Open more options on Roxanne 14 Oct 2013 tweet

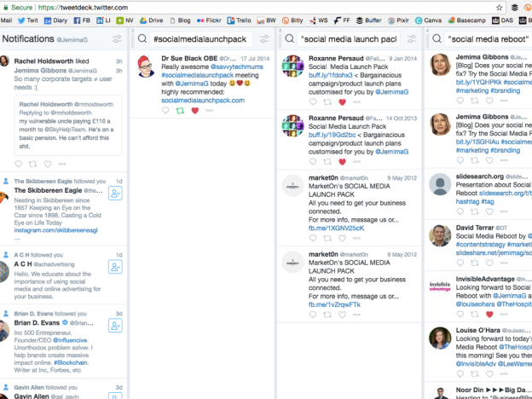[356, 161]
